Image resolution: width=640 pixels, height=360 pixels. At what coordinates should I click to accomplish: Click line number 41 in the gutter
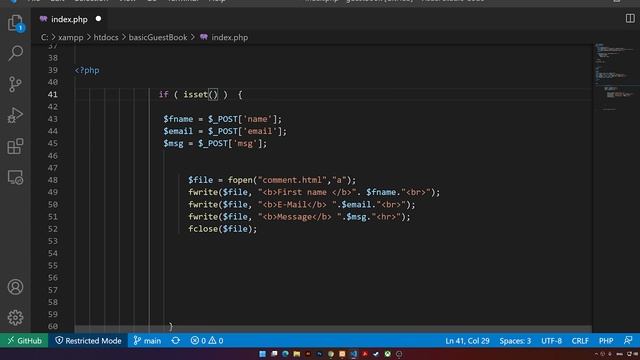coord(53,95)
